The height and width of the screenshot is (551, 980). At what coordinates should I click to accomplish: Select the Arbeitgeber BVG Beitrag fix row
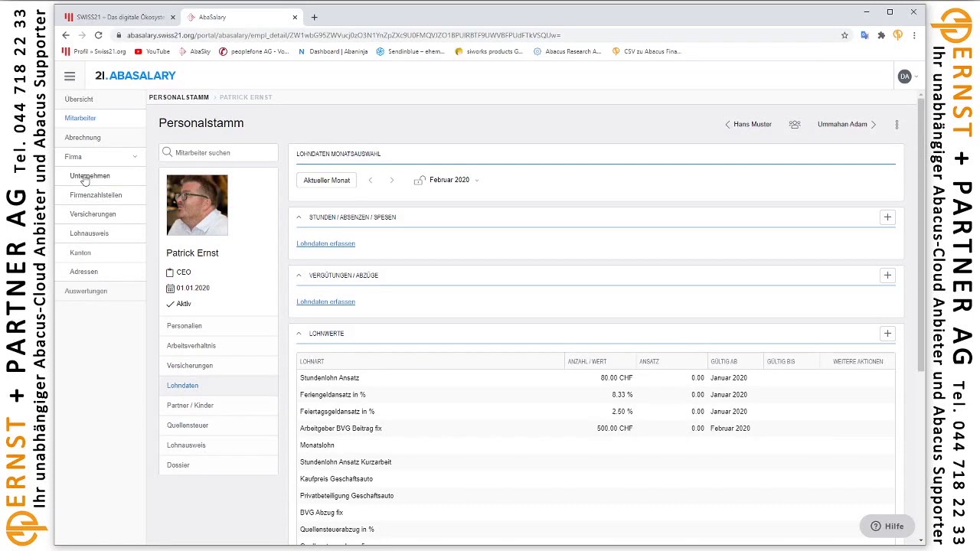(x=596, y=429)
